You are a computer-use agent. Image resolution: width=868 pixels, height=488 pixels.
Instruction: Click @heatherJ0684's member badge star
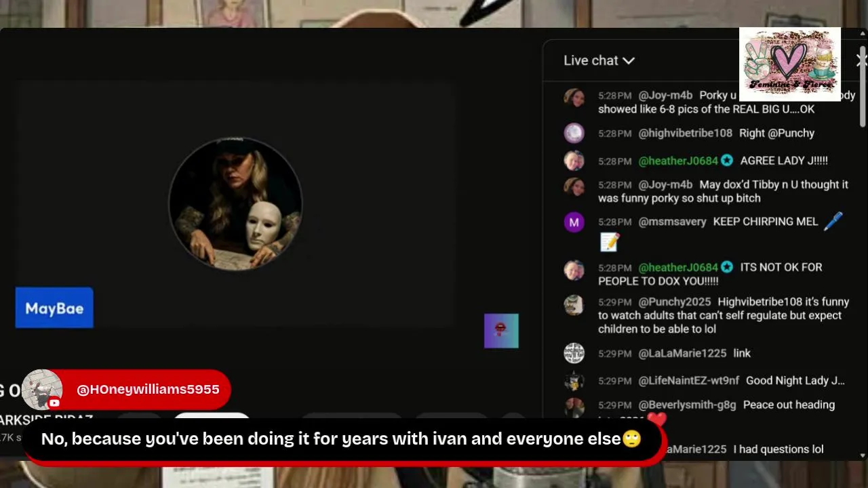coord(727,161)
